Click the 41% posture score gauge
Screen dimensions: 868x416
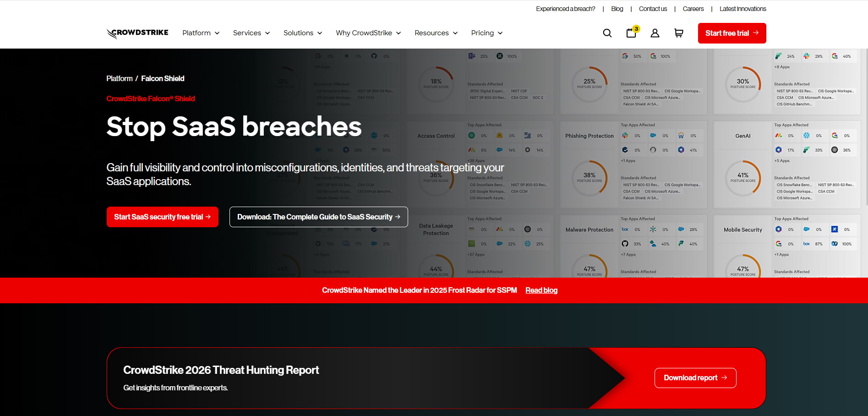pyautogui.click(x=743, y=178)
